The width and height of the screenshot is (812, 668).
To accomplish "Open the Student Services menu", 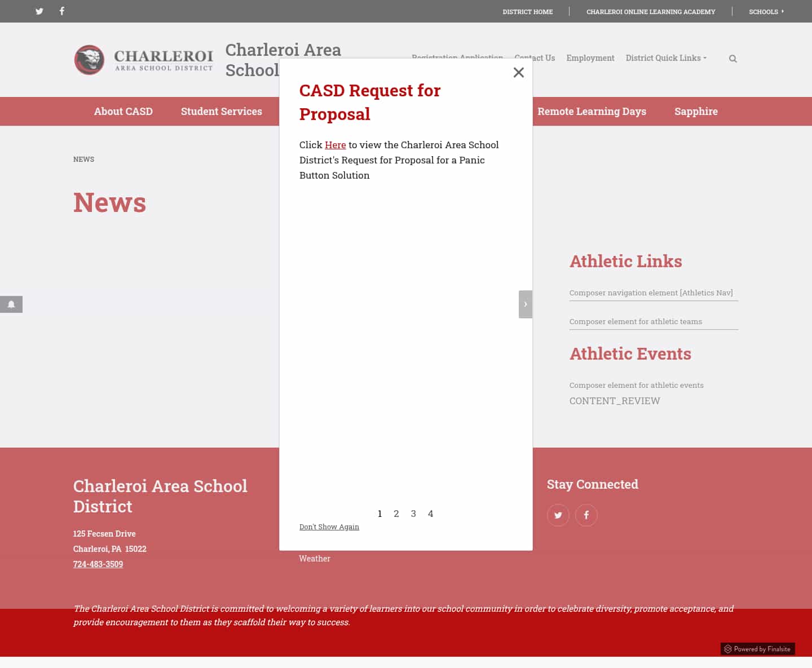I will (x=221, y=111).
